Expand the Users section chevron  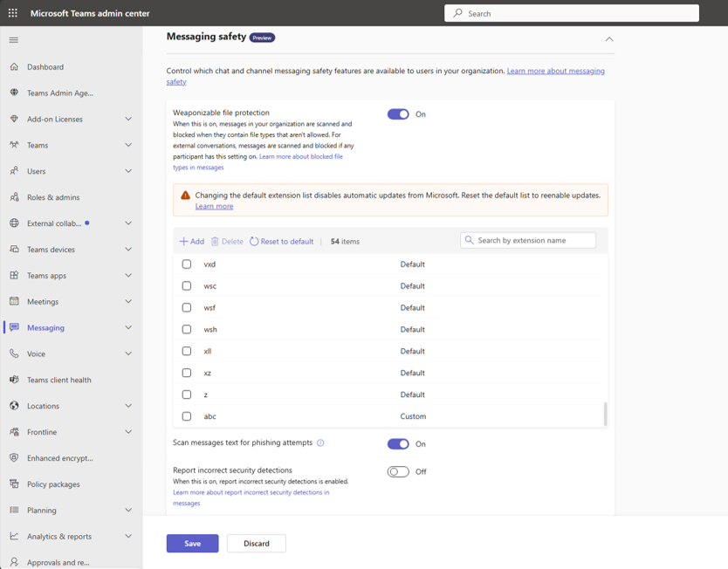pos(128,171)
